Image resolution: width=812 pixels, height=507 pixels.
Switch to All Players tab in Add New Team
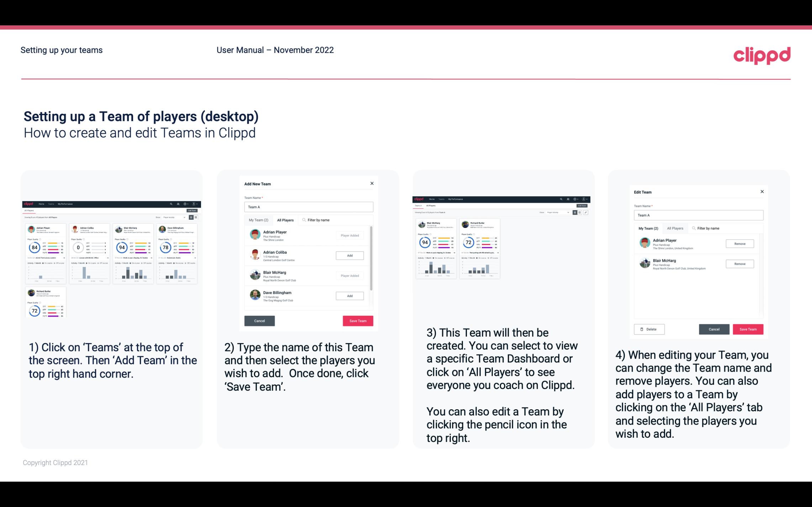pos(285,220)
